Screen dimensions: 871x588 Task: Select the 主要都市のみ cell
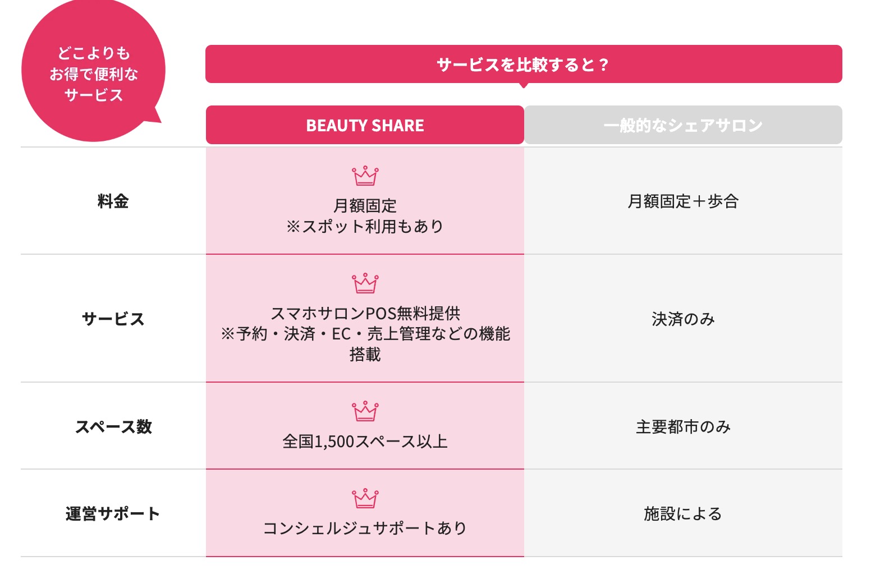[683, 426]
